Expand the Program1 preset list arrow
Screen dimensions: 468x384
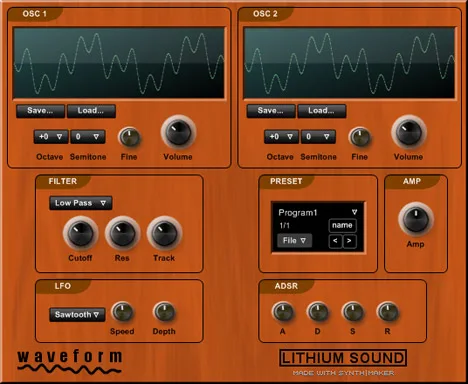coord(354,212)
